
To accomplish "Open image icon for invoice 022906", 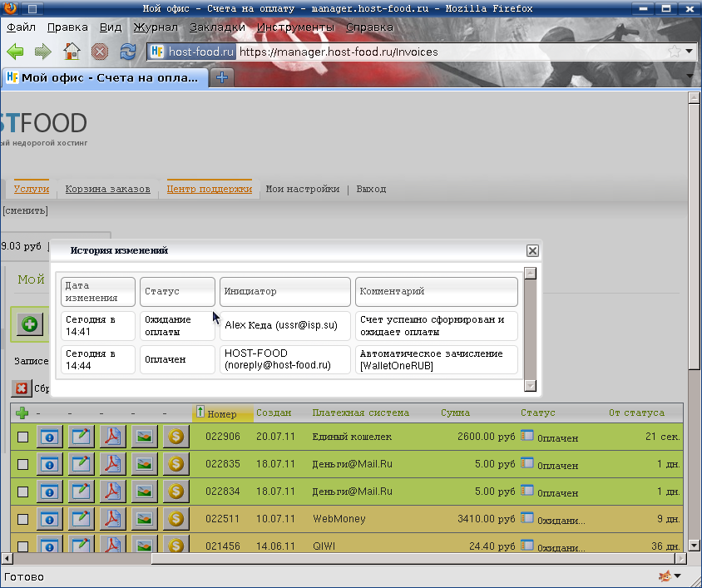I will [x=144, y=437].
